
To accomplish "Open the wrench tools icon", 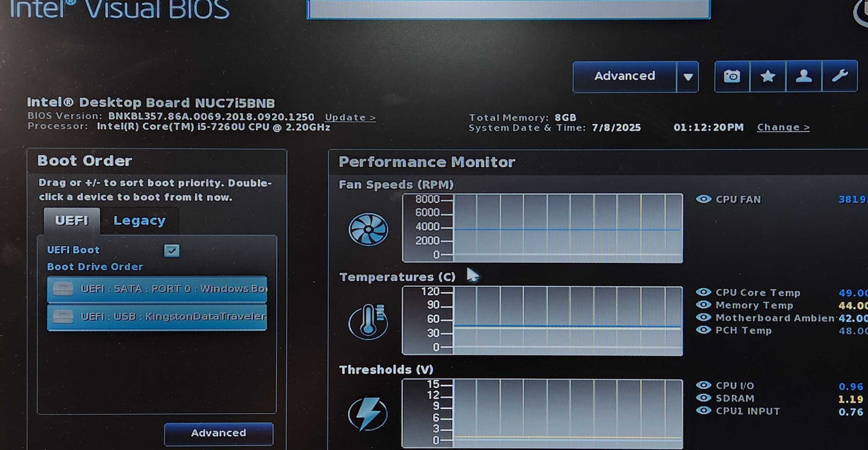I will click(840, 76).
